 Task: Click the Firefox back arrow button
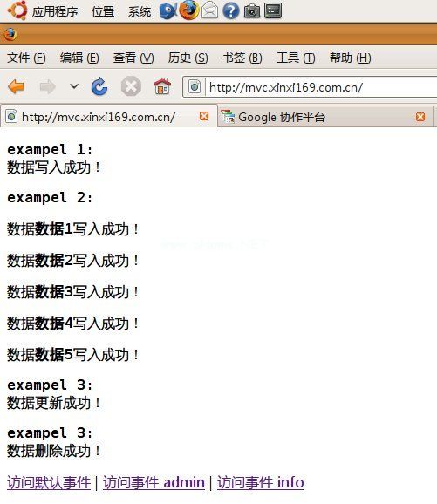click(16, 86)
